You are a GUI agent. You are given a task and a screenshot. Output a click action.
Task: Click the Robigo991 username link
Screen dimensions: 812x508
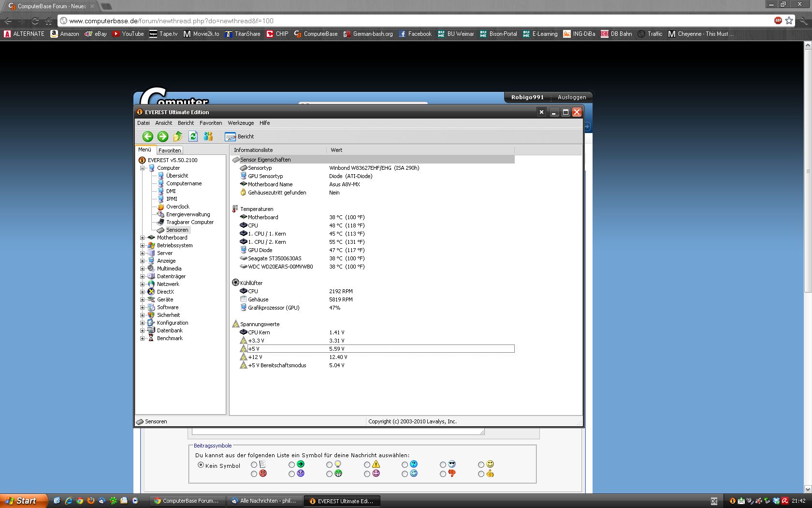527,97
